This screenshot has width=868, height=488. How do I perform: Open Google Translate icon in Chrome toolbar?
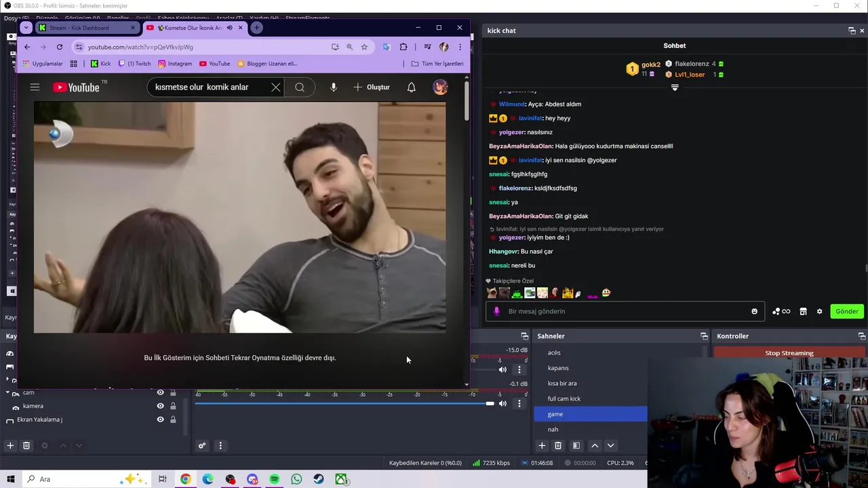(387, 47)
